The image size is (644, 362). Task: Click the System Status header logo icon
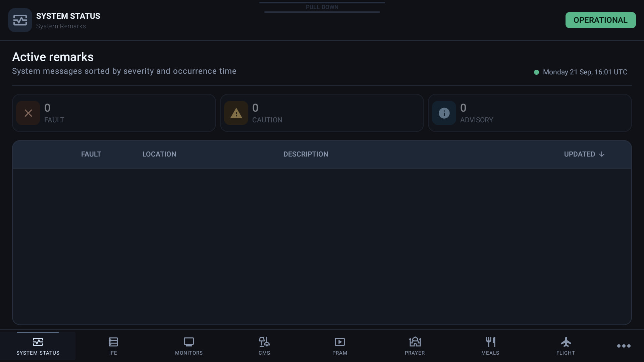(20, 20)
